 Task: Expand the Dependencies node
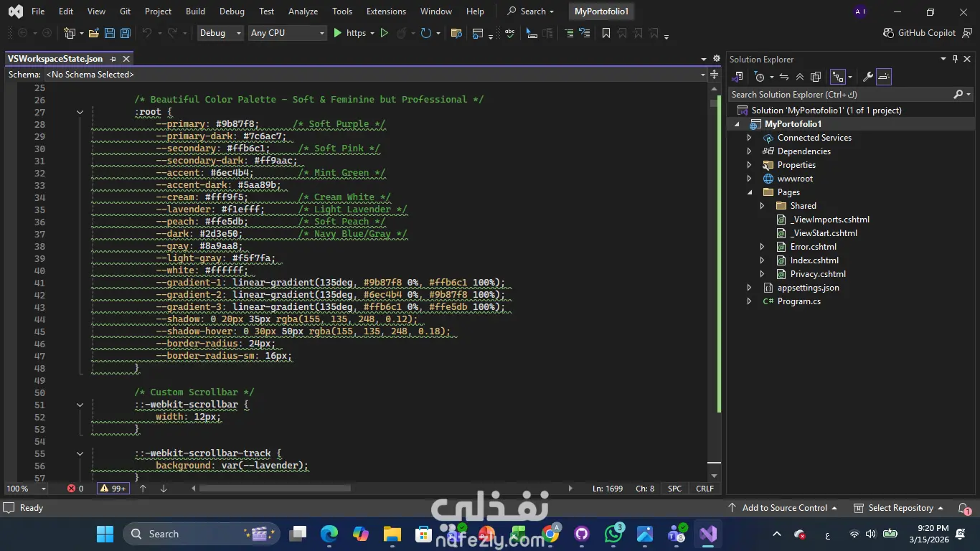(x=749, y=151)
